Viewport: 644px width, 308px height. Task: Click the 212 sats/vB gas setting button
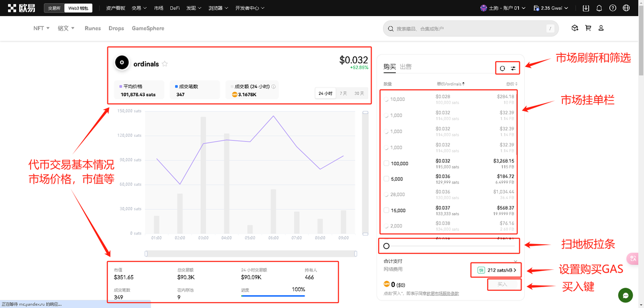495,270
